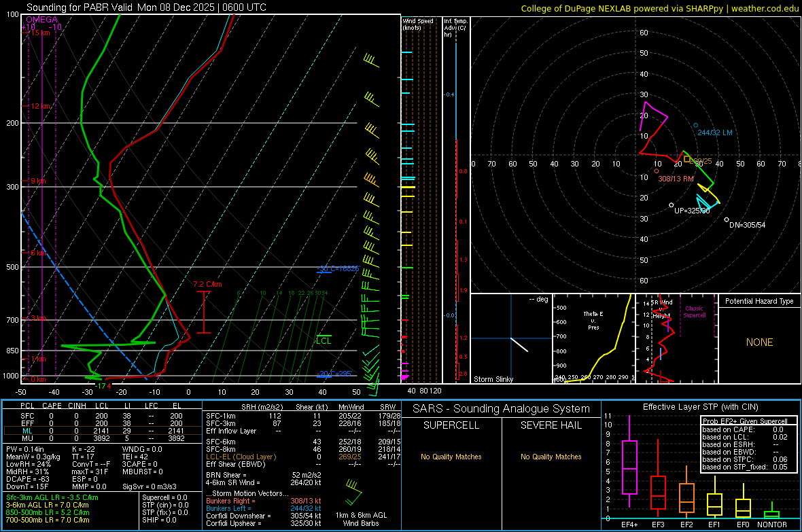
Task: Click the TEI = 42 value
Action: tap(135, 457)
